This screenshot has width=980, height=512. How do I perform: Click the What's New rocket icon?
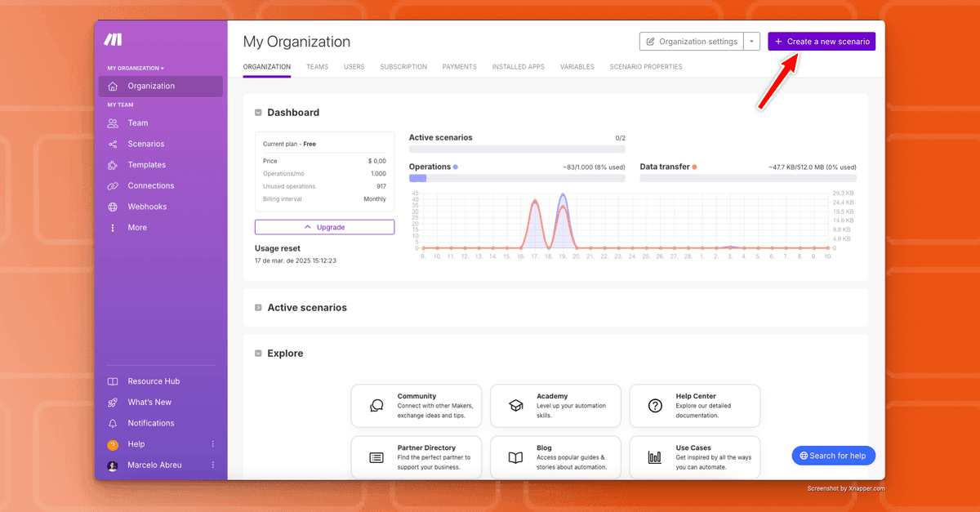coord(113,403)
